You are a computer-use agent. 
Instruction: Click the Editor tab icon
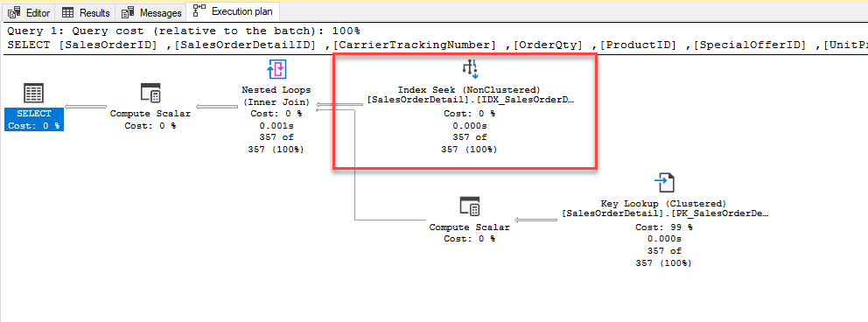click(x=14, y=13)
